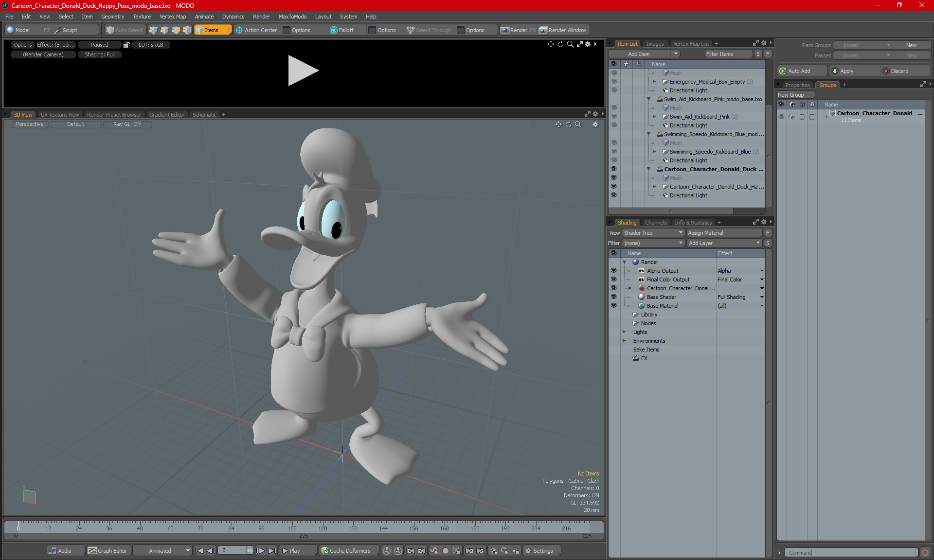Viewport: 934px width, 560px height.
Task: Toggle visibility of Base Shader layer
Action: pyautogui.click(x=613, y=297)
